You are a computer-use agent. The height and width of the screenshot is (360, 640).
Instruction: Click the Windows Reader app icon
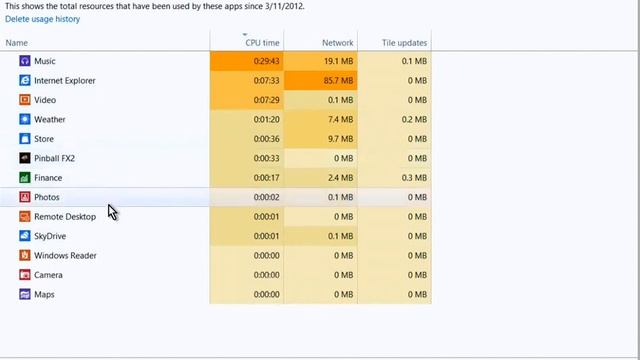[25, 256]
